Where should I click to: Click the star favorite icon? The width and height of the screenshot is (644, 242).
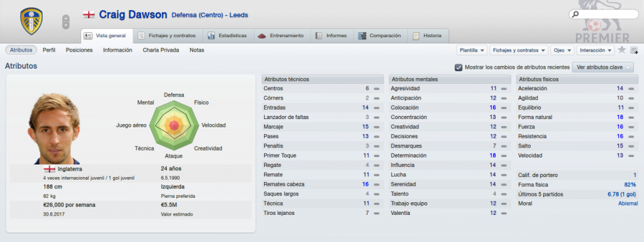click(622, 50)
